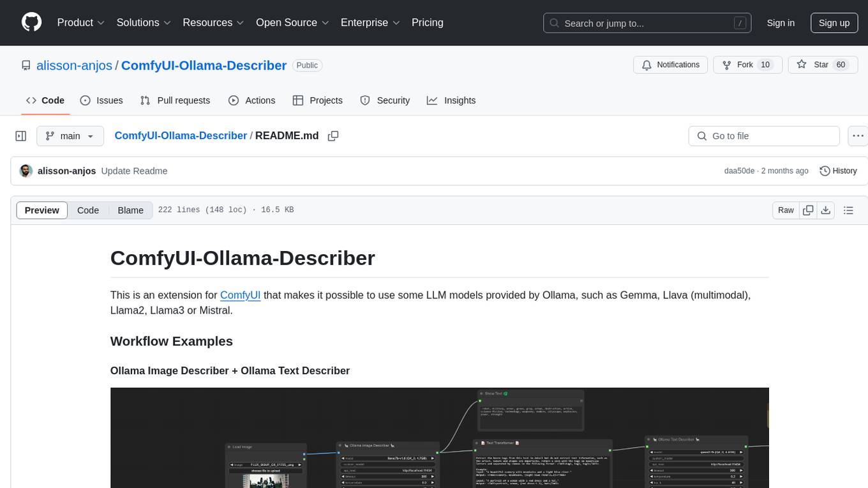
Task: Open alisson-anjos user profile link
Action: pos(74,65)
